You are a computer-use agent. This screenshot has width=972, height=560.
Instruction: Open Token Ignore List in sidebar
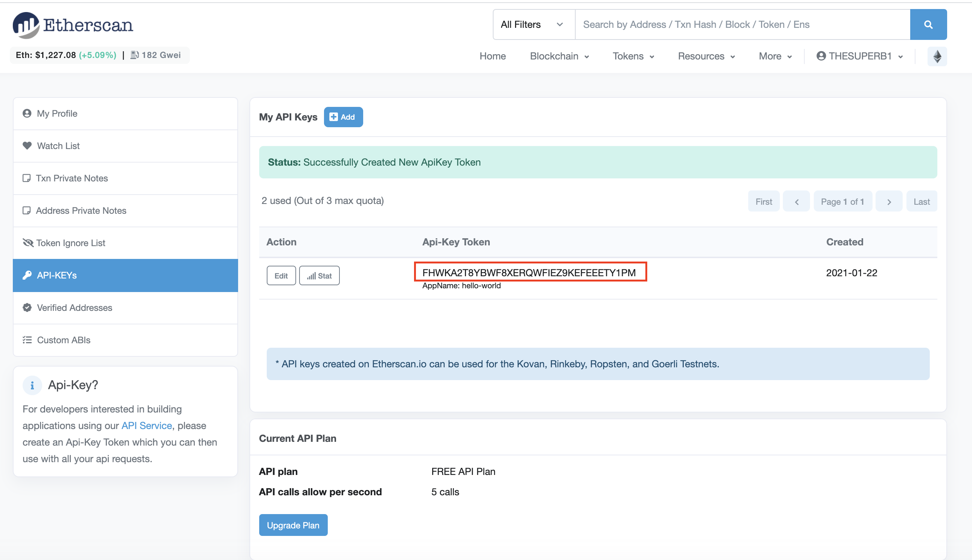click(x=70, y=243)
